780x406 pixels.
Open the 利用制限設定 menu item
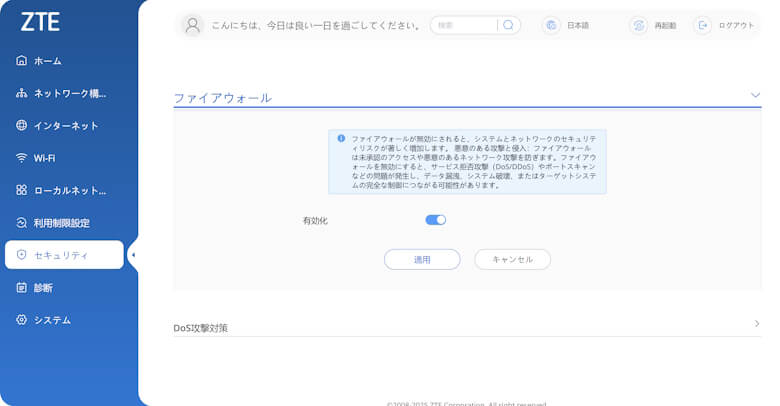(61, 223)
